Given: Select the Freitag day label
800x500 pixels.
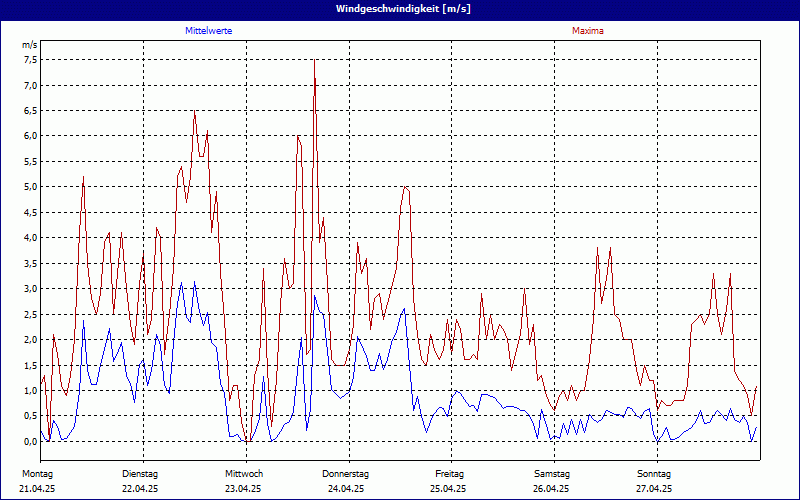Looking at the screenshot, I should [449, 473].
